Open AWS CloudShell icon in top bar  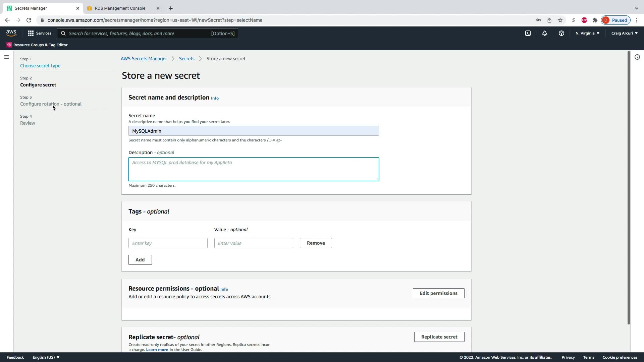click(528, 33)
